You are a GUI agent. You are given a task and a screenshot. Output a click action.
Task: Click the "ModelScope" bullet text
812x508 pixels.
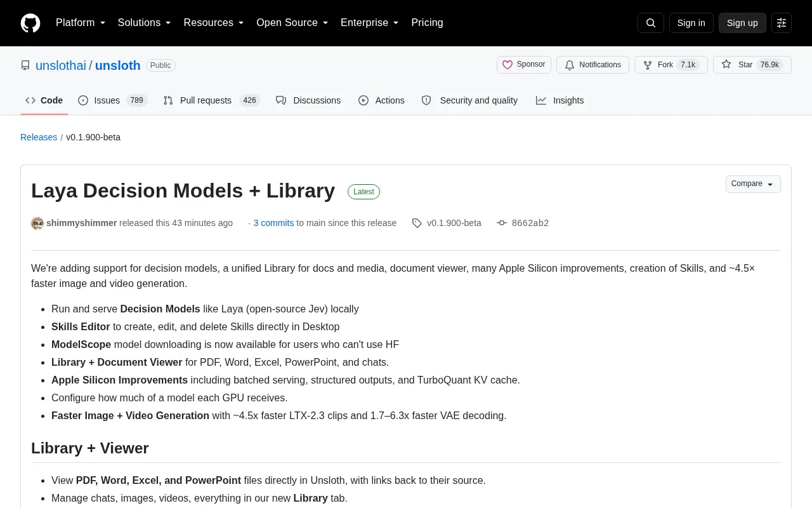point(81,344)
